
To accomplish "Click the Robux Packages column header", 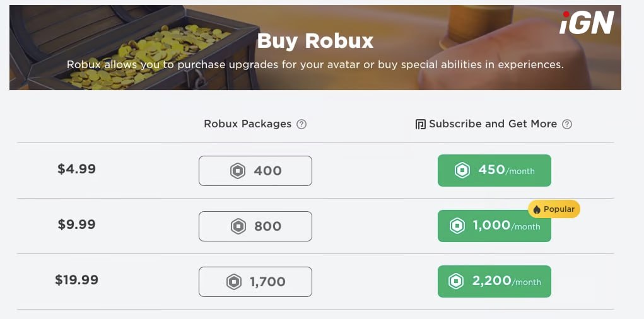I will 247,124.
